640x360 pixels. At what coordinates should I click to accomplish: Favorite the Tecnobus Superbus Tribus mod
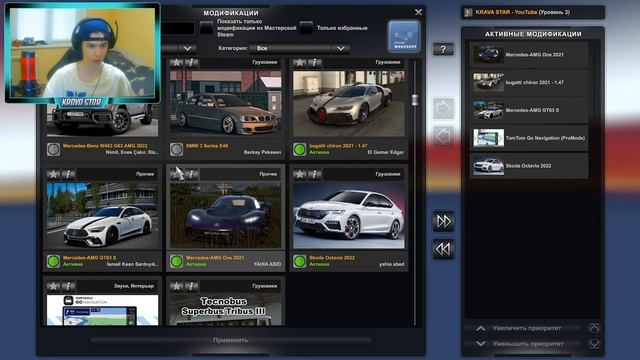176,286
